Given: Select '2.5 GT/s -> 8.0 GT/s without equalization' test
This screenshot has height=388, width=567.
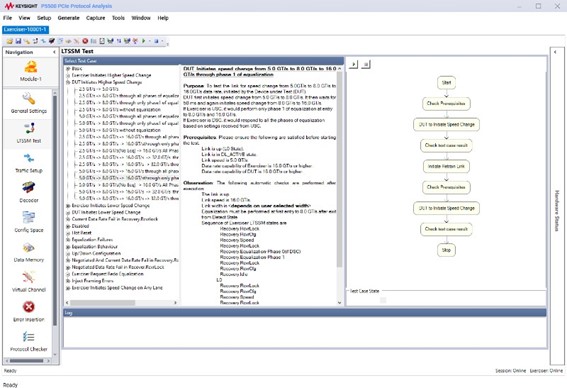Looking at the screenshot, I should [119, 110].
